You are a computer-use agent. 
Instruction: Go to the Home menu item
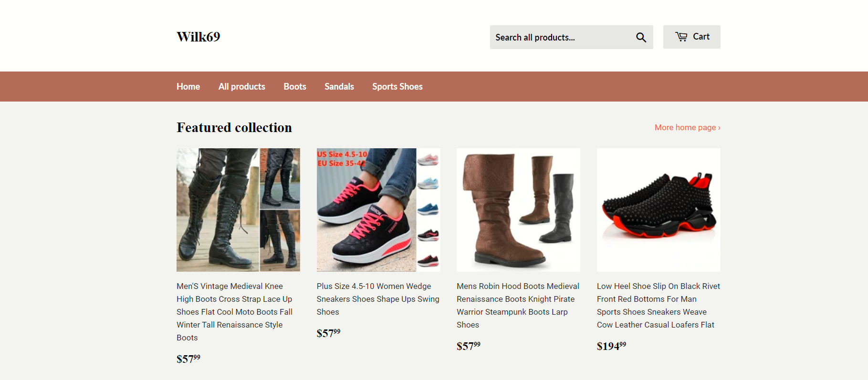click(188, 86)
